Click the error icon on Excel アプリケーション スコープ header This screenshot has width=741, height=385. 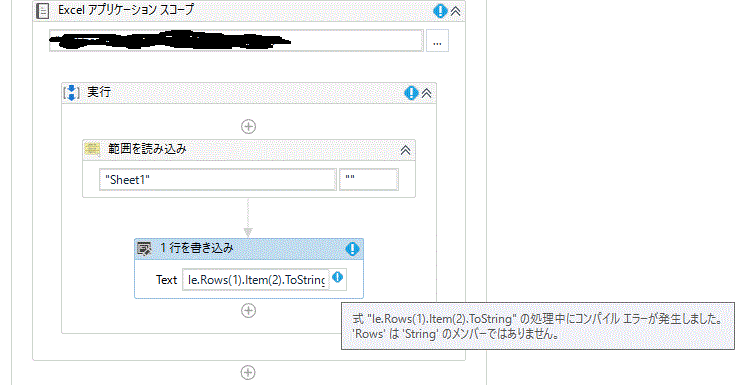[x=440, y=11]
